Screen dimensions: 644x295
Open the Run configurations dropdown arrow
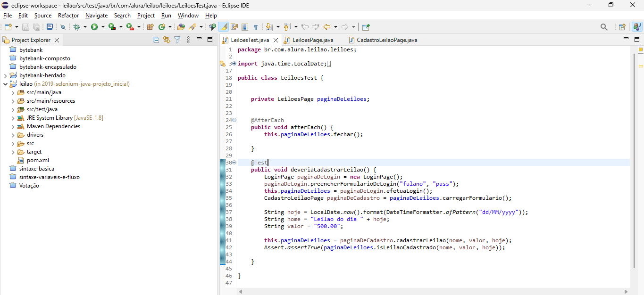pos(103,27)
